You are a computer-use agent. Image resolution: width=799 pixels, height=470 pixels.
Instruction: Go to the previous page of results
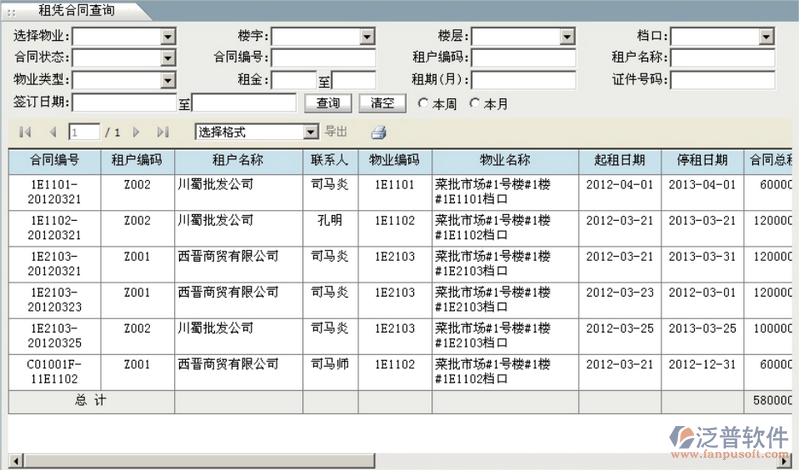click(52, 133)
